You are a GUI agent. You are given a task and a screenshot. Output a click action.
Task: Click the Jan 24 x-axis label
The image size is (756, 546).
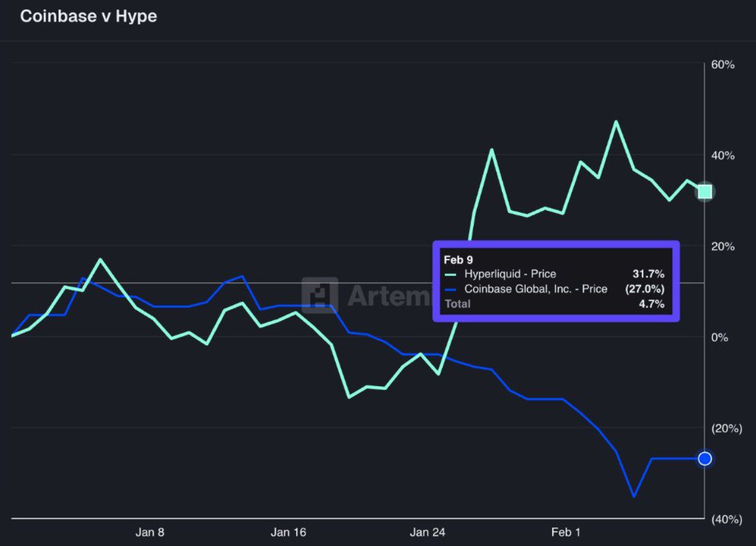tap(427, 532)
